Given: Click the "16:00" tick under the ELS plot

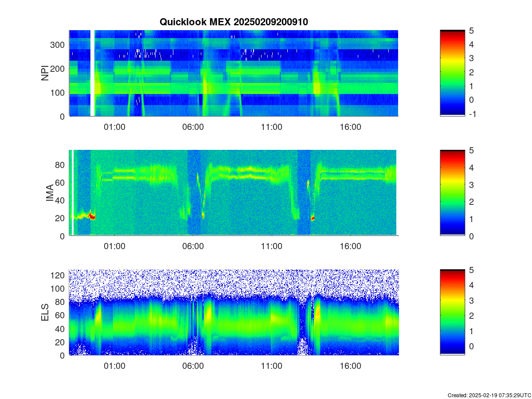Looking at the screenshot, I should point(350,366).
